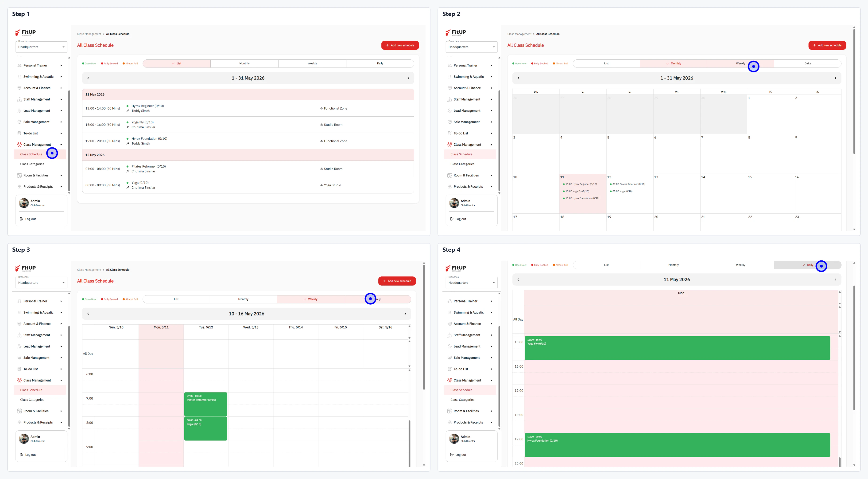Select the Weekly view tab in Step 4
The height and width of the screenshot is (479, 868).
pyautogui.click(x=741, y=265)
